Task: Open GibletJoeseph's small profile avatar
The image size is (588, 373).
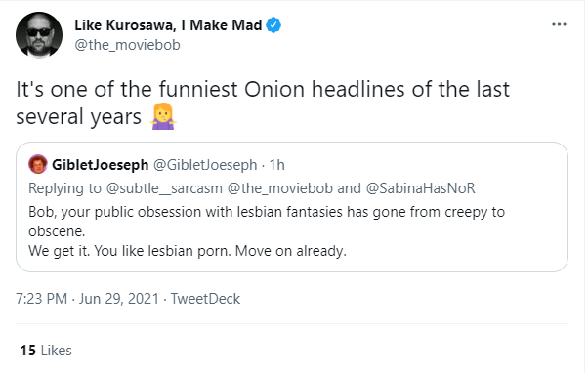Action: (38, 164)
